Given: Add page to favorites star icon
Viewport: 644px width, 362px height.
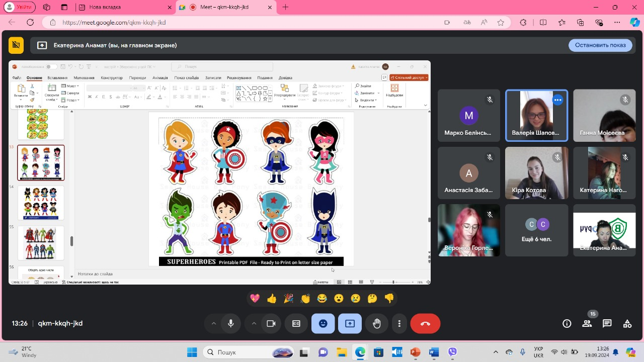Looking at the screenshot, I should pyautogui.click(x=501, y=23).
